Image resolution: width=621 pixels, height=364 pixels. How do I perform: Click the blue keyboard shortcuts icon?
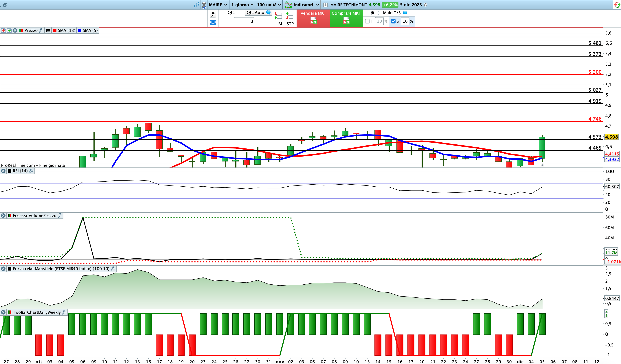click(213, 22)
